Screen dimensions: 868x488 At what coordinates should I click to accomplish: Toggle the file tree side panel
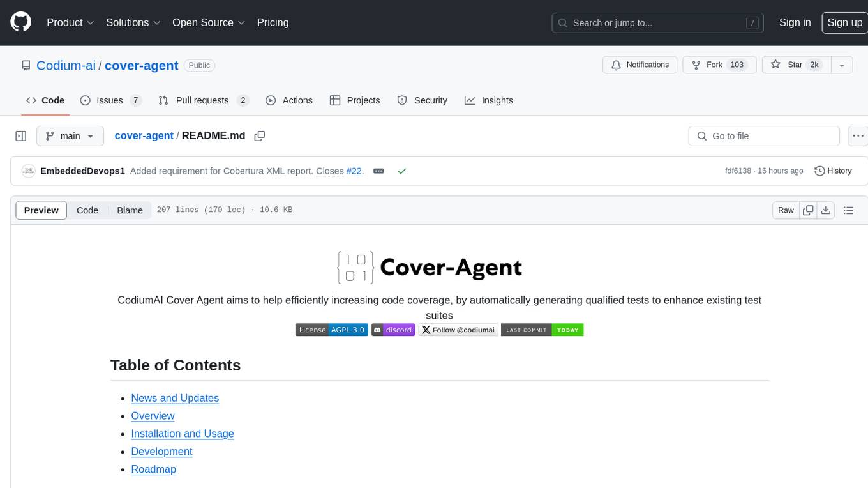[20, 136]
